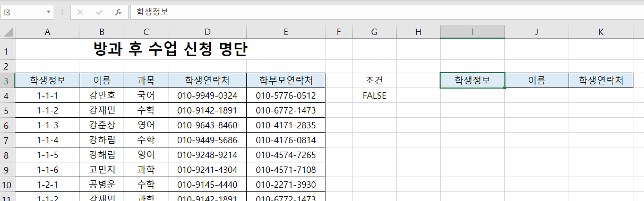The height and width of the screenshot is (201, 644).
Task: Select row 7 header
Action: coord(7,140)
